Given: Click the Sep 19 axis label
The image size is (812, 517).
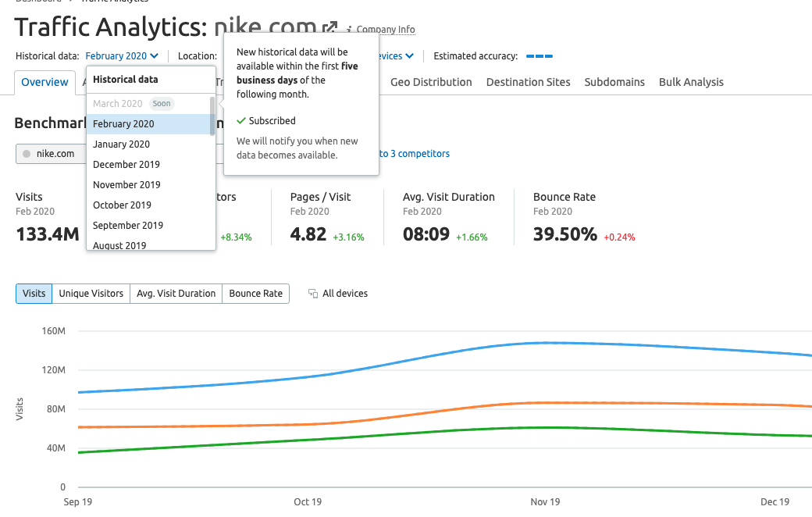Looking at the screenshot, I should (77, 501).
